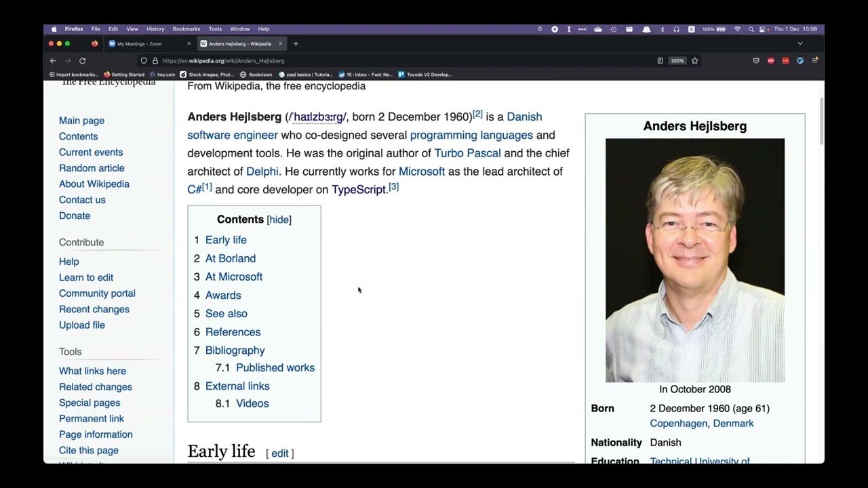Open a Random article
Viewport: 868px width, 488px height.
point(92,168)
